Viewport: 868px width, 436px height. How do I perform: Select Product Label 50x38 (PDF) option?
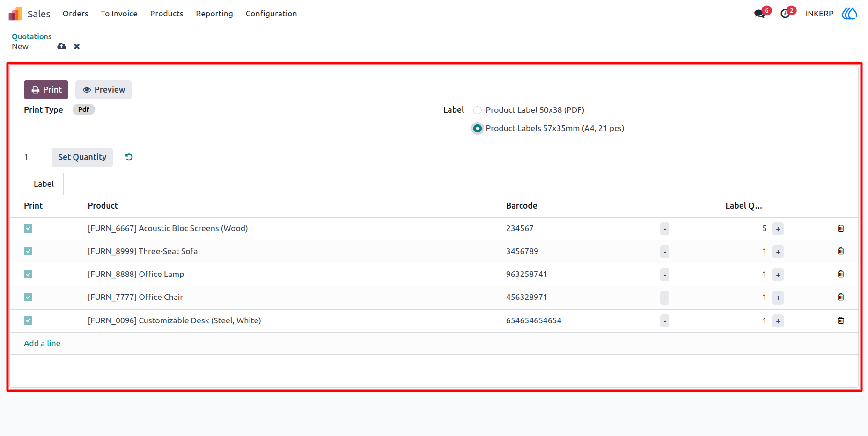(478, 110)
